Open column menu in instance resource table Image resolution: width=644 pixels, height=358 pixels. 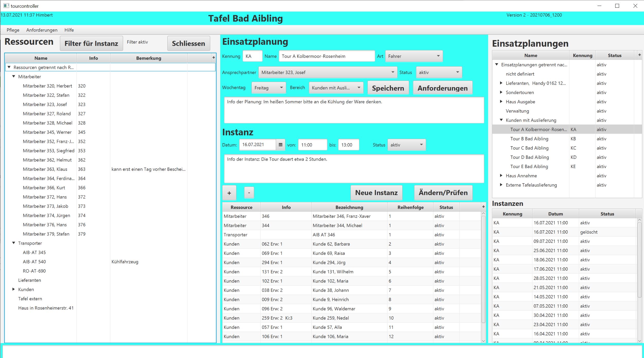click(483, 207)
